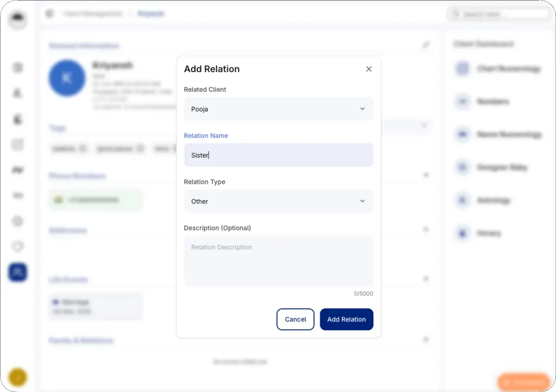556x392 pixels.
Task: Add an address with the plus icon
Action: point(426,230)
